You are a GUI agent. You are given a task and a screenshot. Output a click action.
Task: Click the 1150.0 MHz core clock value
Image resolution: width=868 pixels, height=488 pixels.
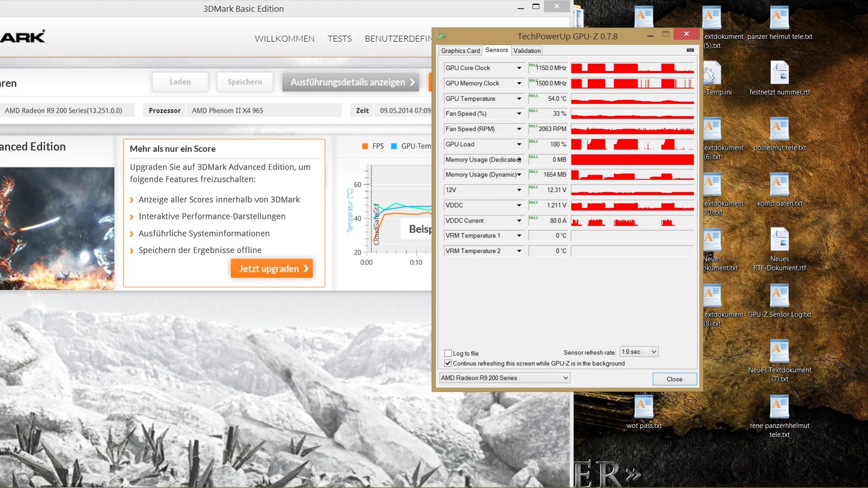coord(548,68)
